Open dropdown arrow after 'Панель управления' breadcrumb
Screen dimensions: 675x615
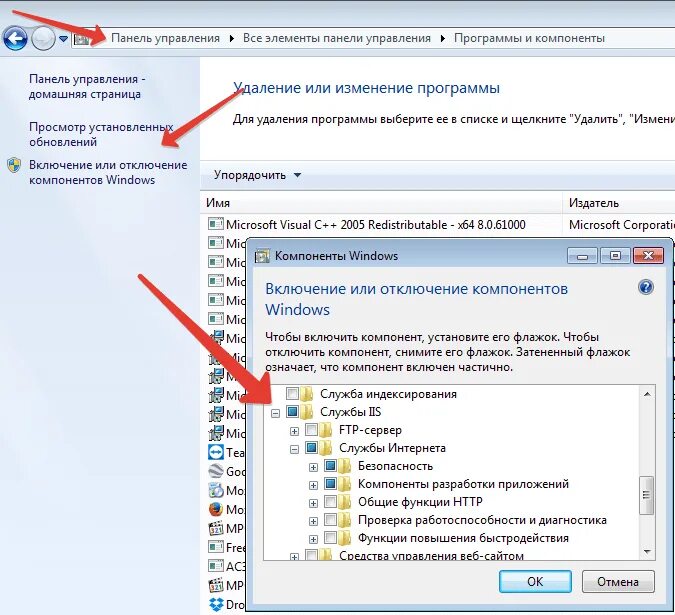click(x=232, y=39)
